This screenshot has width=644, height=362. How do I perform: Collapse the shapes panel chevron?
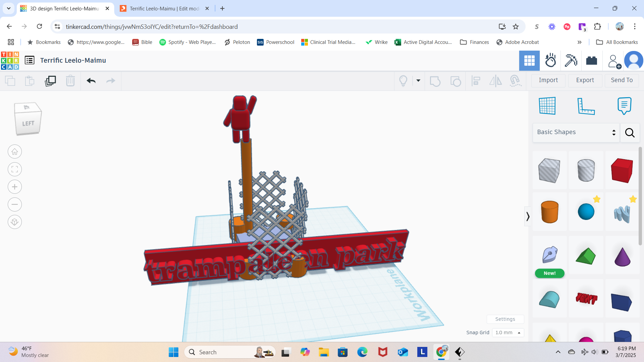coord(528,217)
